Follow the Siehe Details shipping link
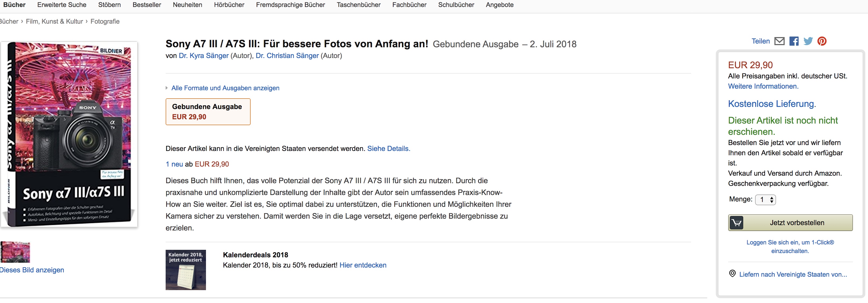 tap(389, 149)
